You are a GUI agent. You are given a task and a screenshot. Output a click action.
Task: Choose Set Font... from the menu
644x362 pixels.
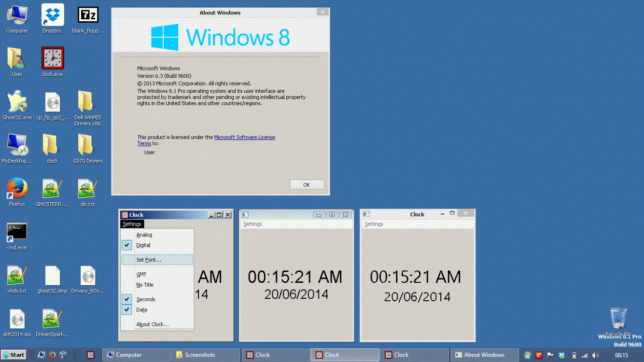tap(149, 260)
